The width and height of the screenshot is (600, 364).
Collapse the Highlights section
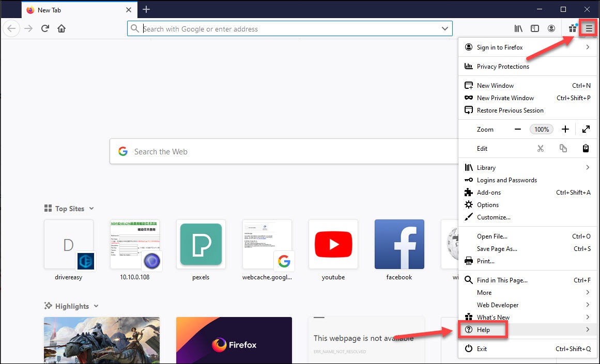tap(97, 306)
